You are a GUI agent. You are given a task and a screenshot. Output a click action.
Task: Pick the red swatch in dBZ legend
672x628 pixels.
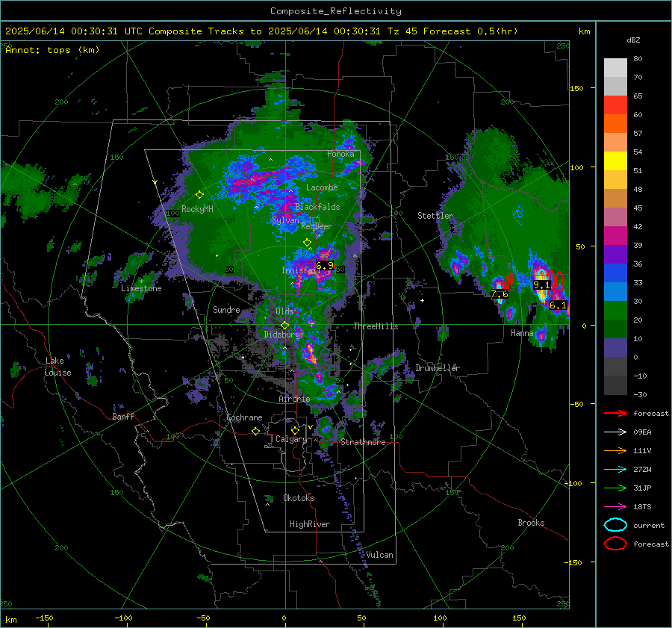point(615,105)
